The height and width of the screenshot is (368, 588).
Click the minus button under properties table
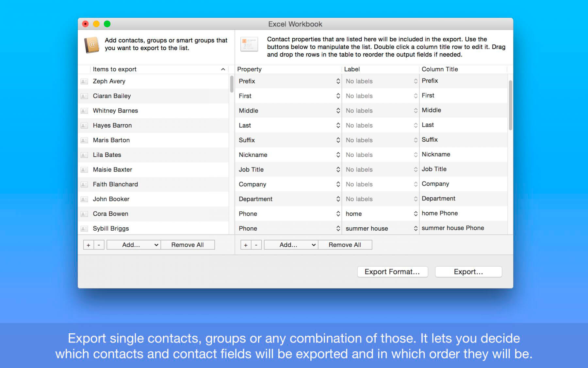(256, 245)
